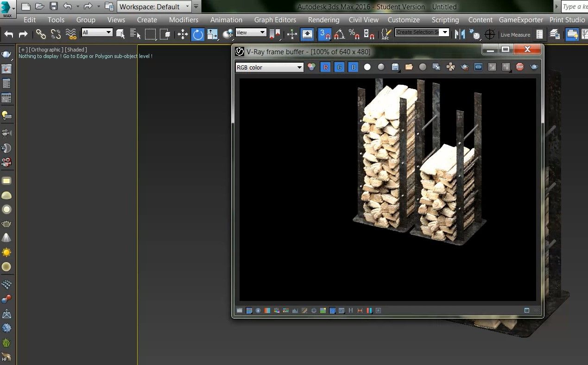Save rendered image in V-Ray frame buffer
This screenshot has width=588, height=365.
pos(395,67)
